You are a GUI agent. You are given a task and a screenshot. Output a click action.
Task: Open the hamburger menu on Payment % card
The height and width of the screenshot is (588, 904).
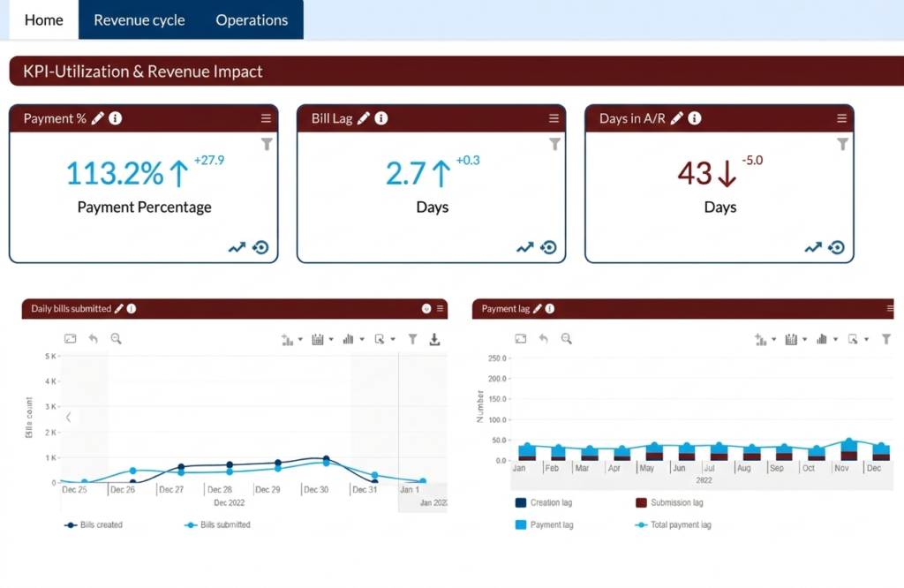point(266,118)
